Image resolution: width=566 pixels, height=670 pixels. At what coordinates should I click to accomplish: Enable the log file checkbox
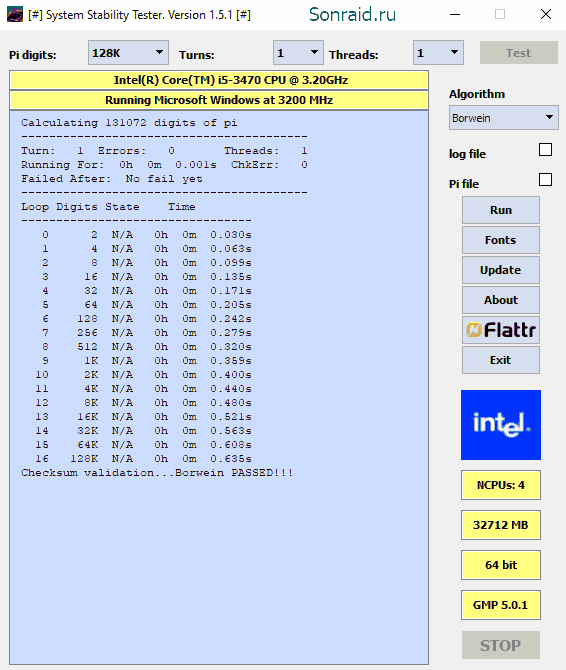click(x=545, y=150)
